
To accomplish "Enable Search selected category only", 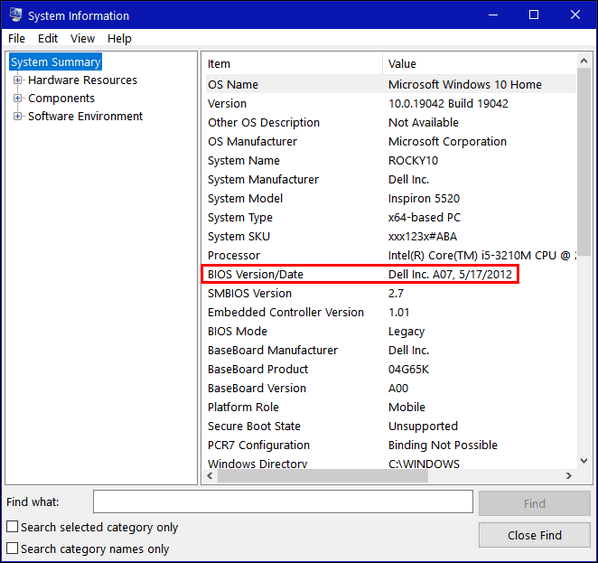I will pyautogui.click(x=12, y=527).
